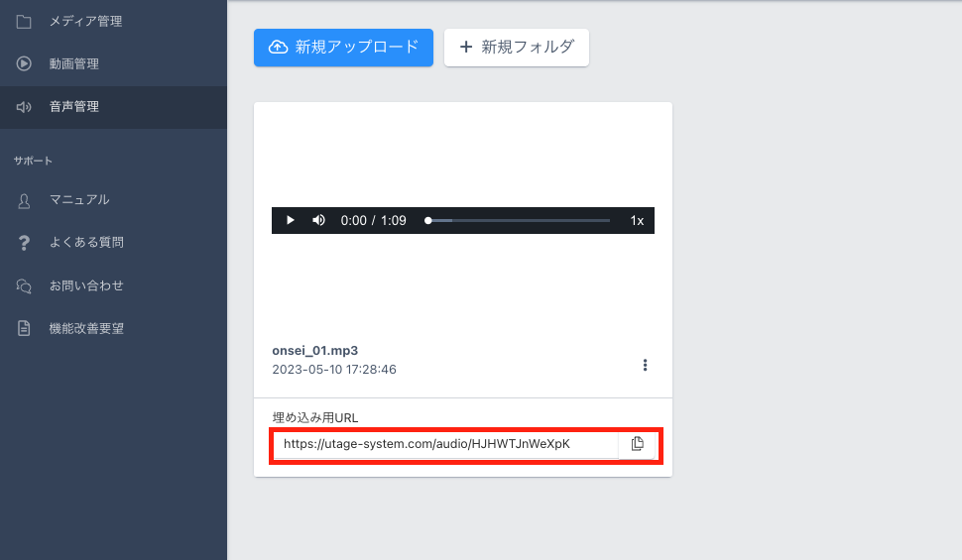
Task: Click the chat bubble icon for お問い合わせ
Action: click(x=24, y=286)
